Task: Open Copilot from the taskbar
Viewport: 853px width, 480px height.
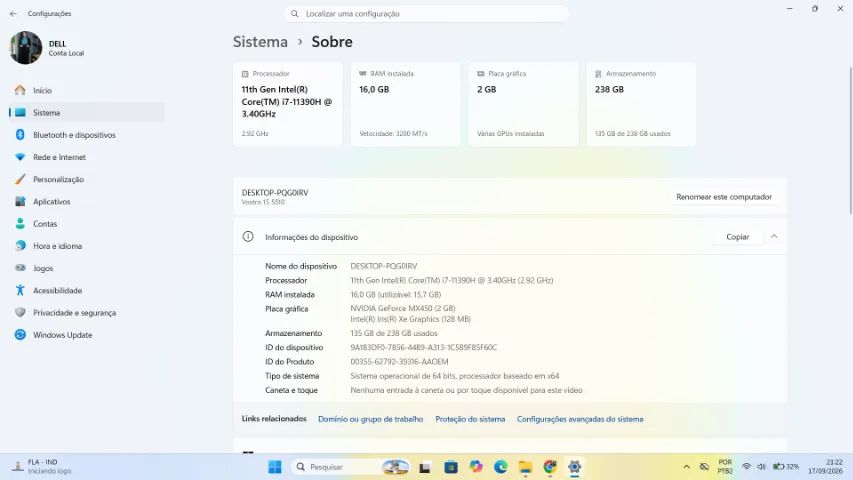Action: tap(476, 467)
